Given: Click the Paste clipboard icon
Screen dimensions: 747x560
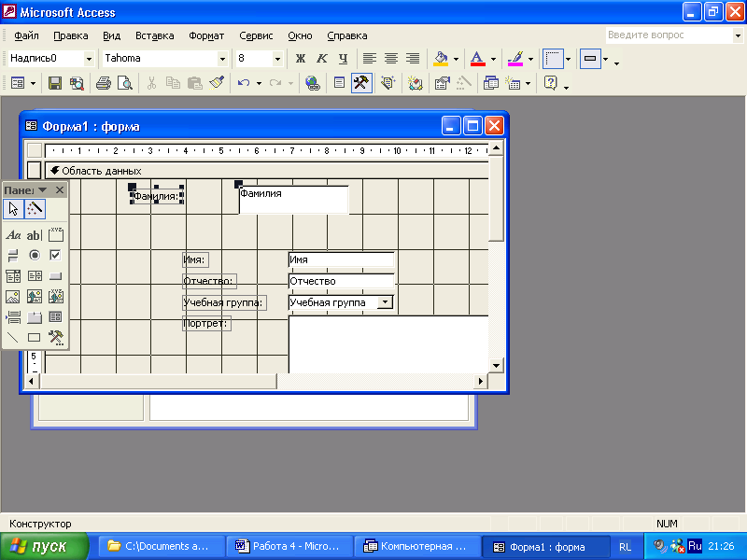Looking at the screenshot, I should [x=194, y=83].
